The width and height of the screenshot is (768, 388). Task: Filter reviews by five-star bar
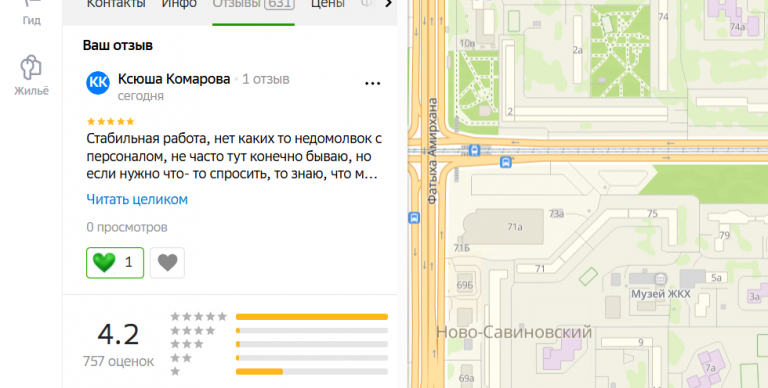(312, 317)
